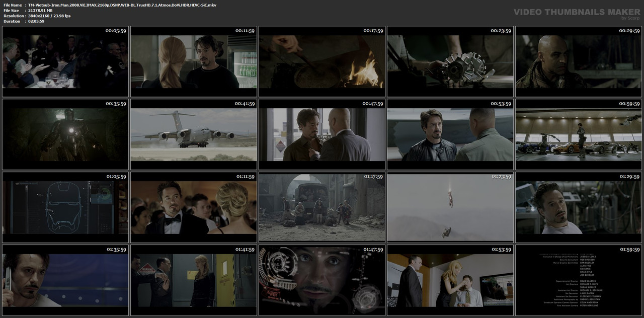This screenshot has width=644, height=318.
Task: Select the HUD thumbnail at 01:47:59
Action: (x=322, y=280)
